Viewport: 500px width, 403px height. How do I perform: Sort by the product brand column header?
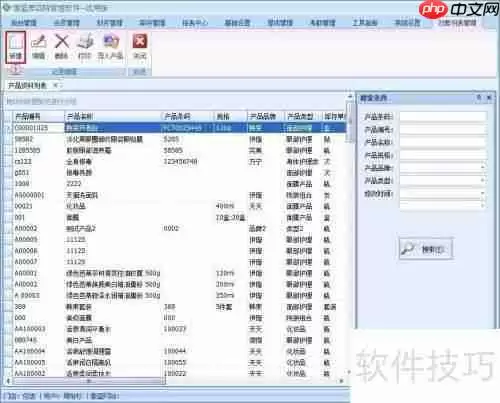(266, 116)
